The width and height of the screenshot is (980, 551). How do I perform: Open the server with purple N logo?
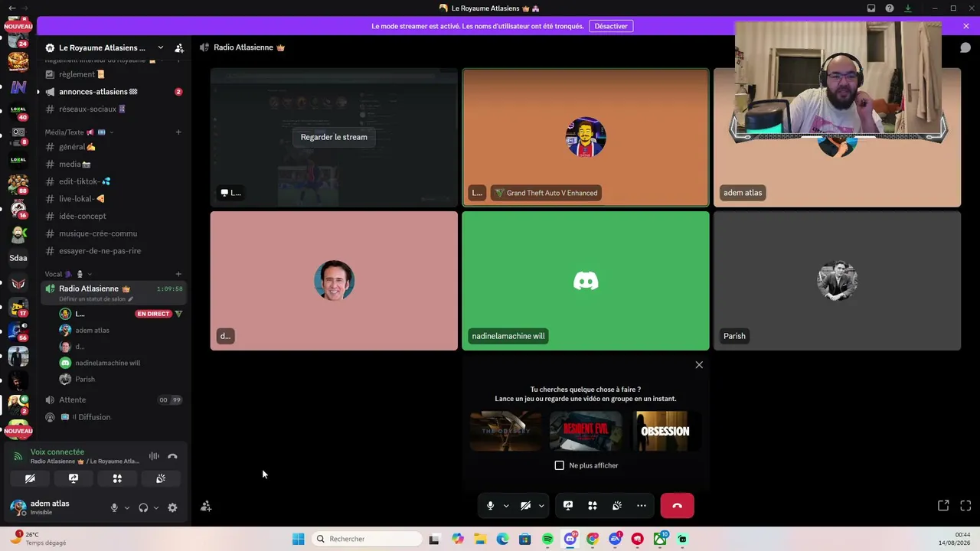pyautogui.click(x=18, y=86)
